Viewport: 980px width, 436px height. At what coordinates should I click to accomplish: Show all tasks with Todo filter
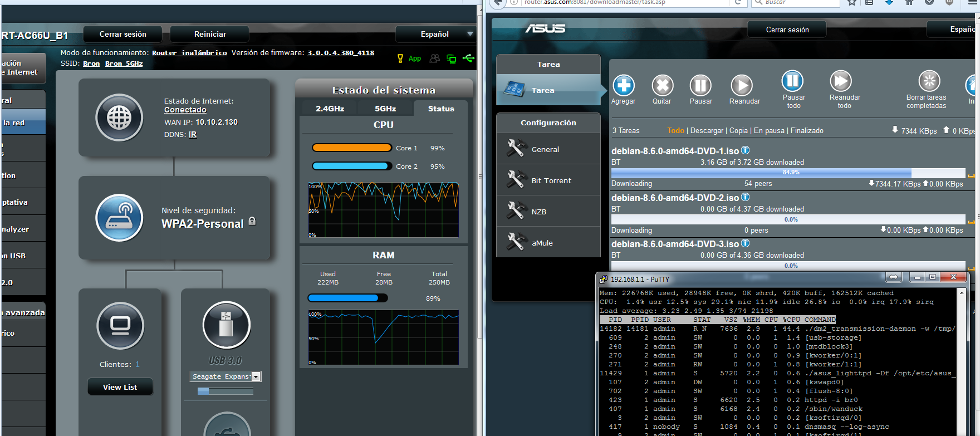[x=675, y=130]
